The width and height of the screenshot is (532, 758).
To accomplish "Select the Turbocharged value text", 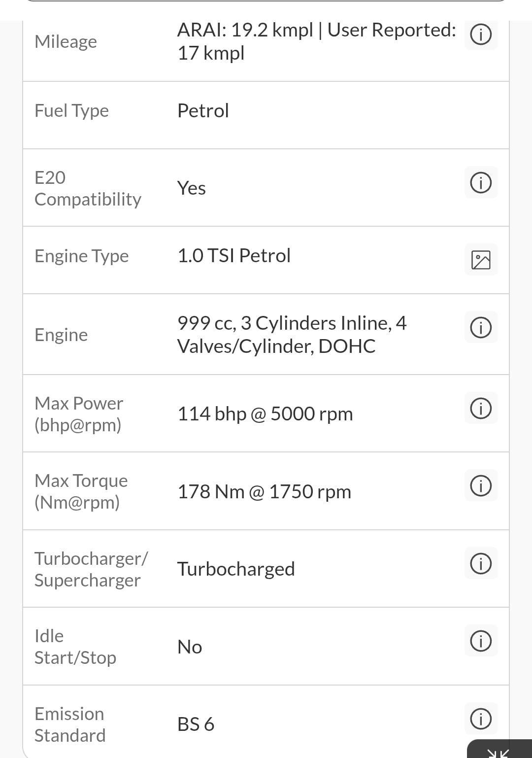I will click(x=236, y=569).
